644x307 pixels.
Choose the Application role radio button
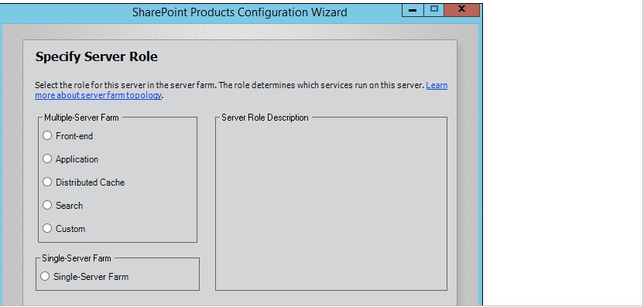[x=47, y=159]
